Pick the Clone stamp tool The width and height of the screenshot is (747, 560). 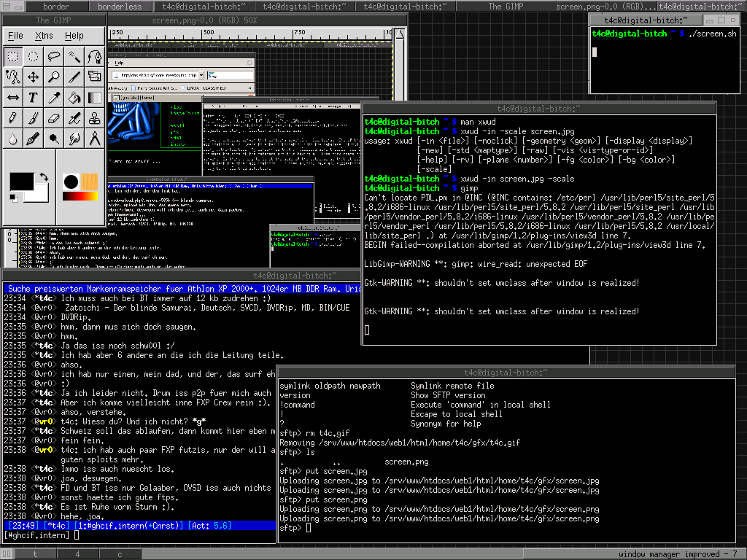point(95,118)
